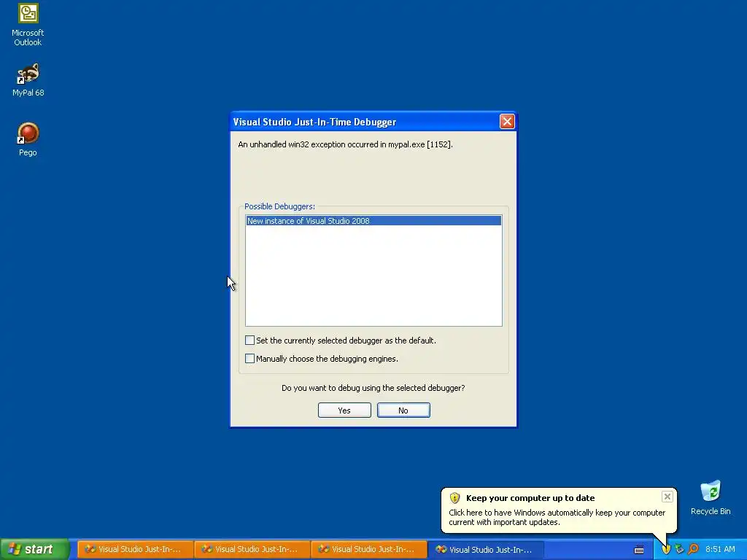
Task: Select the Recycle Bin icon
Action: 711,497
